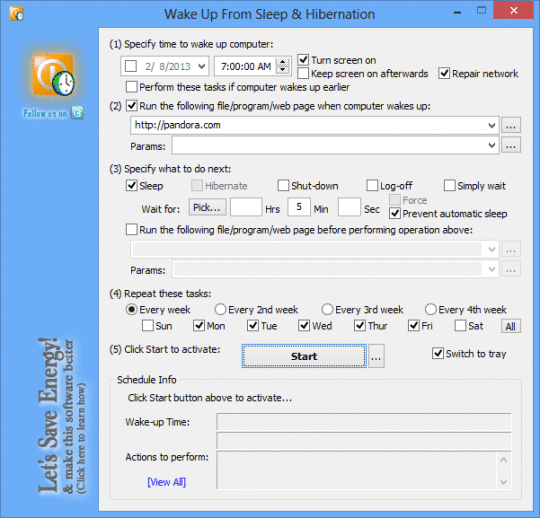Enable the Shut-down option
The height and width of the screenshot is (518, 540).
(x=283, y=185)
